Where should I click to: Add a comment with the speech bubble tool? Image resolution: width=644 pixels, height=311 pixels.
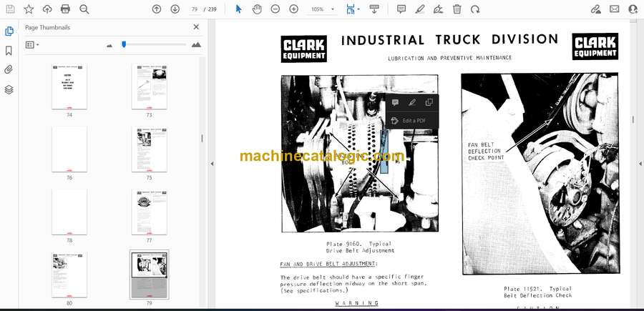(401, 9)
